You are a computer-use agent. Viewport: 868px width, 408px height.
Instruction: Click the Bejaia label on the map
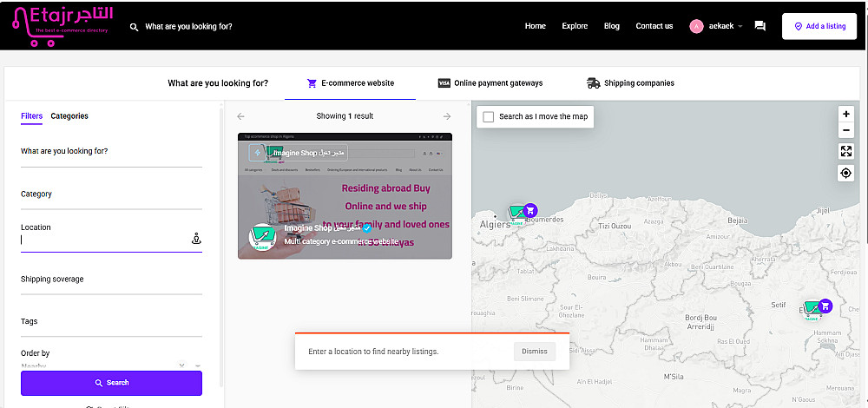click(737, 220)
